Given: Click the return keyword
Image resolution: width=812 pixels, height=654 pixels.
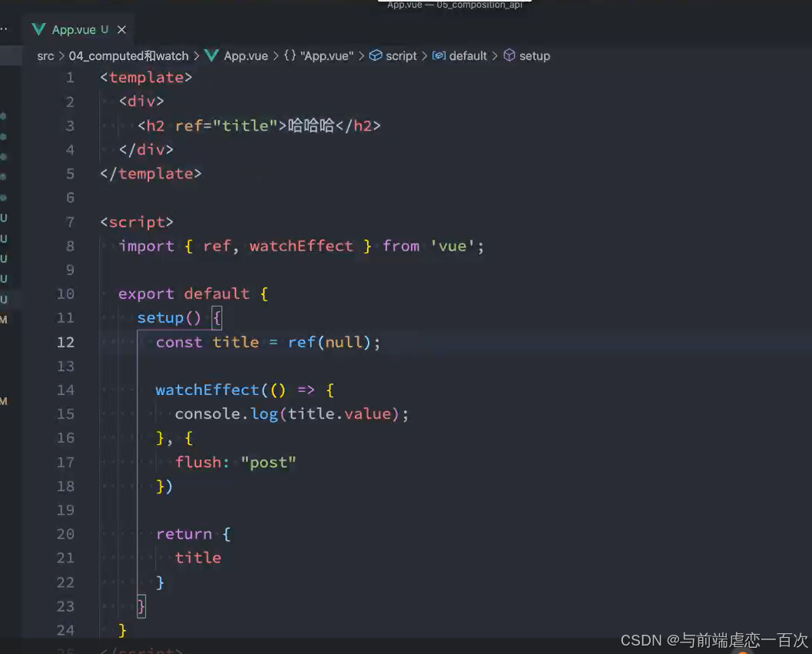Looking at the screenshot, I should click(x=184, y=534).
